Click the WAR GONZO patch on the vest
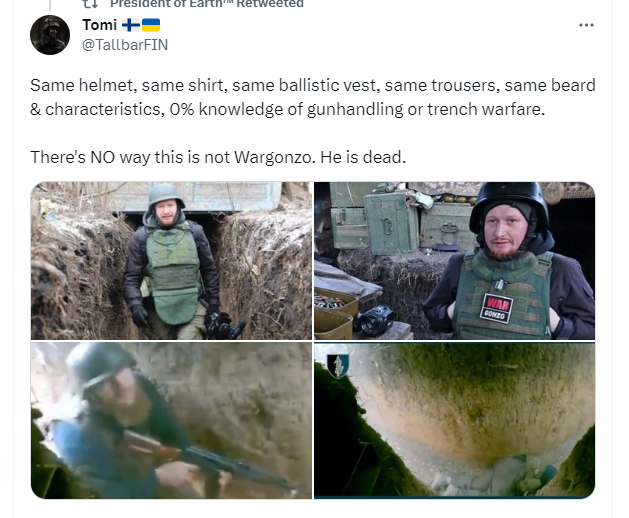Viewport: 629px width, 518px height. click(497, 308)
